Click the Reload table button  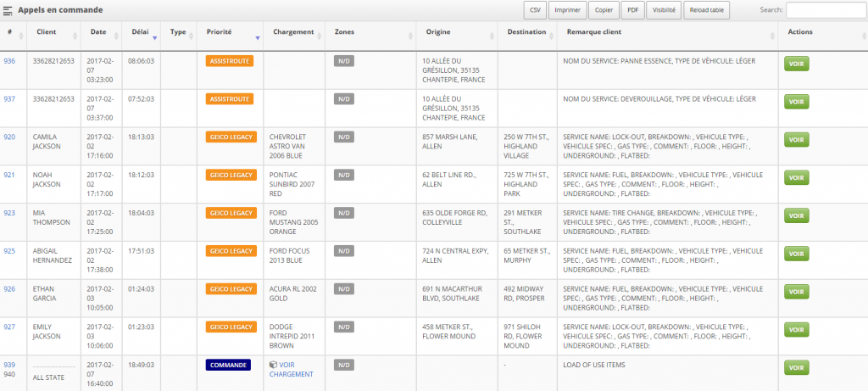pyautogui.click(x=706, y=10)
